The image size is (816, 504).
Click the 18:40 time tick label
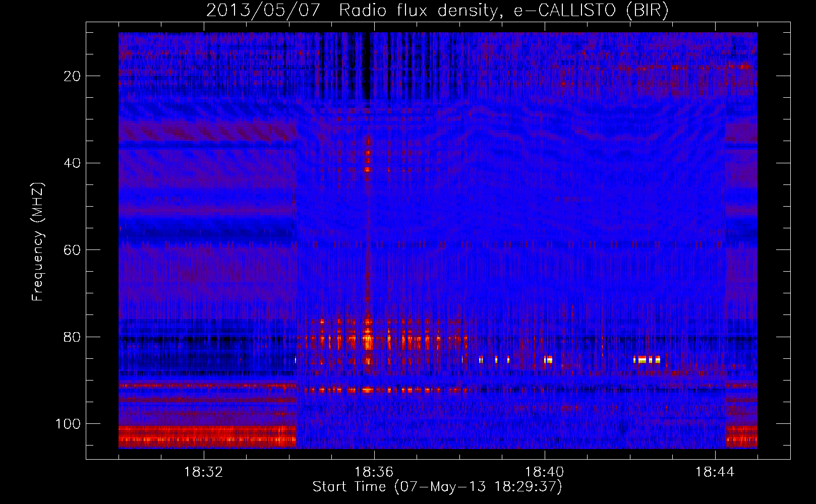(x=545, y=472)
